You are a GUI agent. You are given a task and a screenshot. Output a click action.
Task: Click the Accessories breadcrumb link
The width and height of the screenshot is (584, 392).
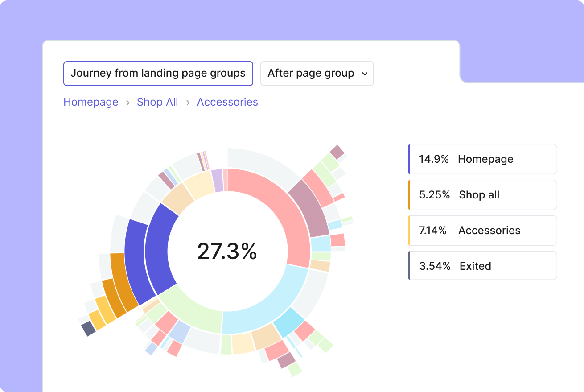[227, 102]
